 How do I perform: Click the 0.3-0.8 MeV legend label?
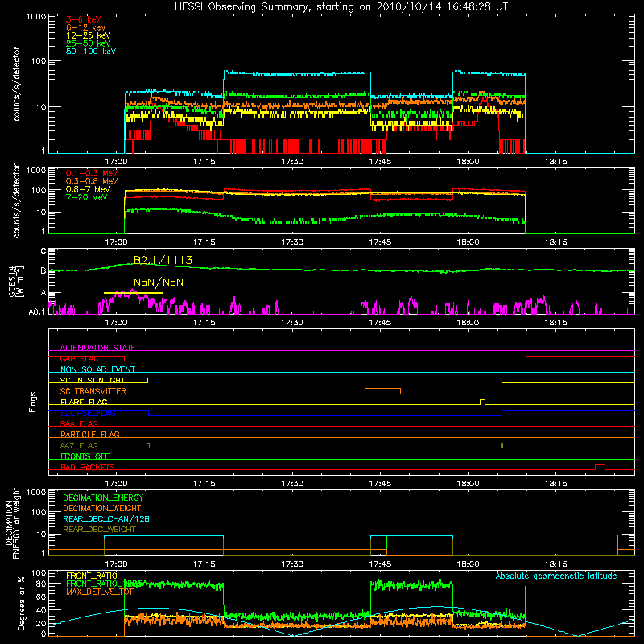[92, 181]
